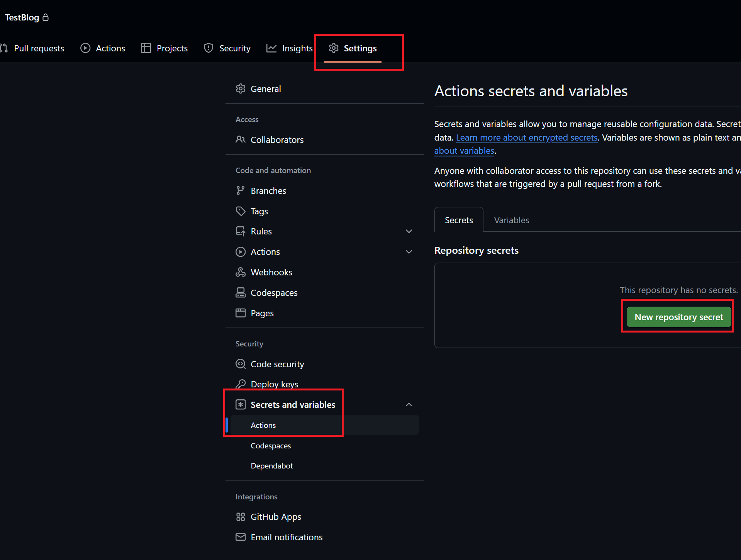This screenshot has height=560, width=741.
Task: Open Code security settings
Action: [324, 364]
